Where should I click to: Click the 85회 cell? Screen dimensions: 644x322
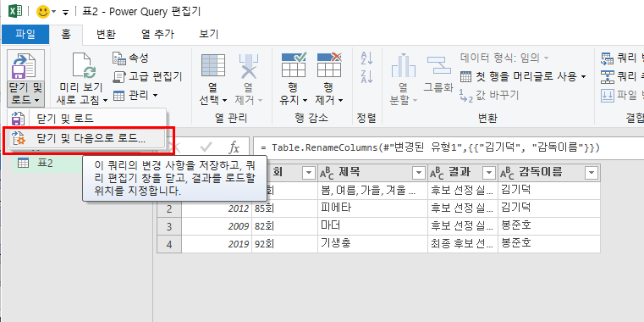[284, 208]
